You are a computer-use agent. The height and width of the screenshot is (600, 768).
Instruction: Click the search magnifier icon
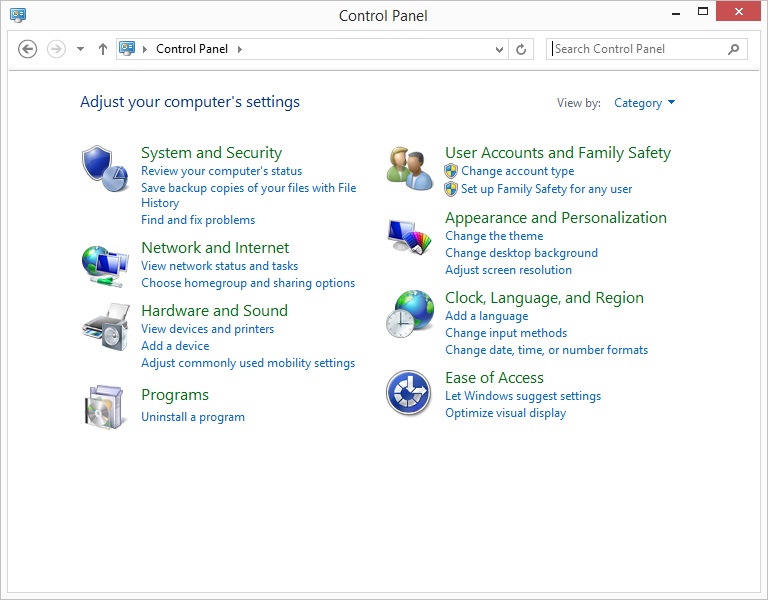[733, 49]
